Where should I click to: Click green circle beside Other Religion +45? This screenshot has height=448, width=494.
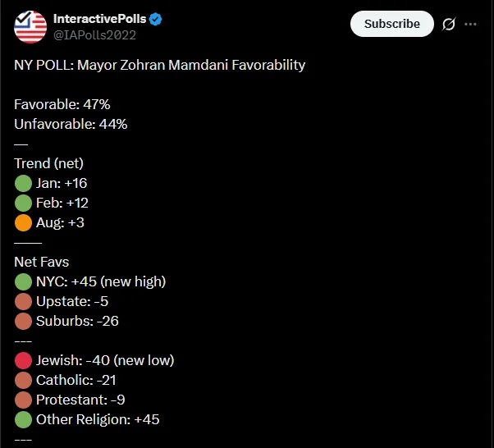click(x=23, y=419)
